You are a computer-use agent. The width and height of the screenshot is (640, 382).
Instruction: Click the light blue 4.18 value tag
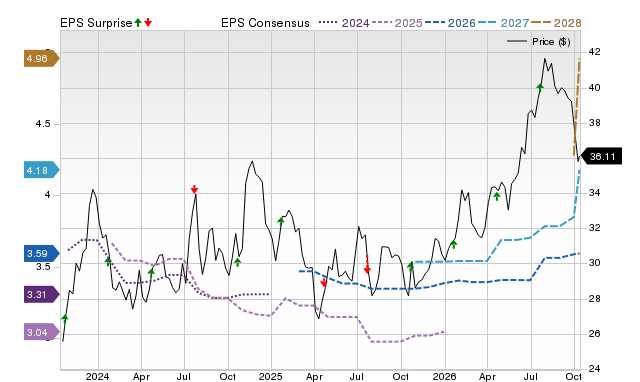point(41,170)
